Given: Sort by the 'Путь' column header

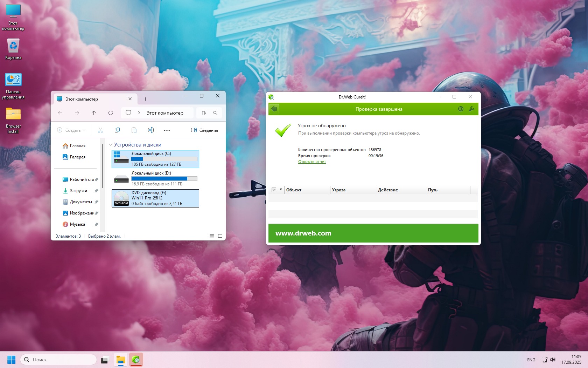Looking at the screenshot, I should [x=448, y=190].
